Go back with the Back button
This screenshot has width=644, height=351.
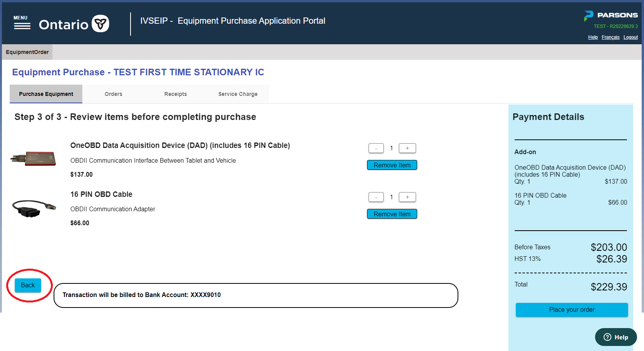coord(28,285)
